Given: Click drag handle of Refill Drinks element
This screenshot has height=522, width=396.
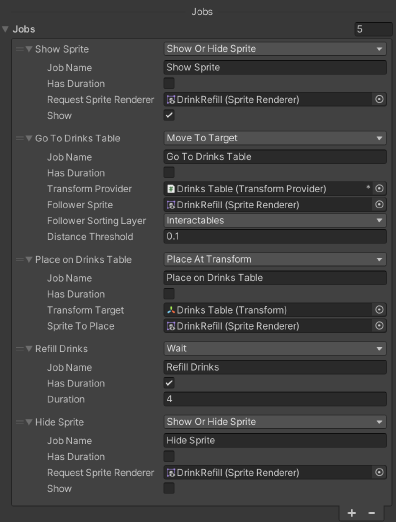Looking at the screenshot, I should [x=20, y=349].
